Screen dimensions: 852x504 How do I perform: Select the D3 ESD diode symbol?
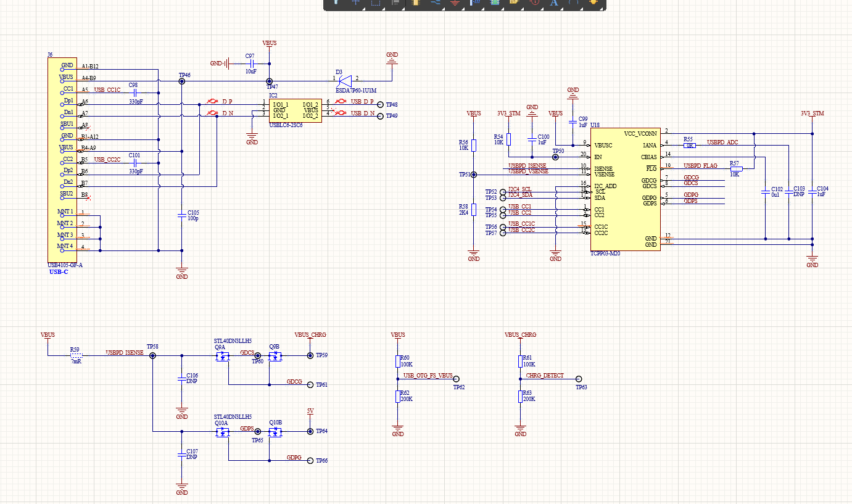(345, 80)
